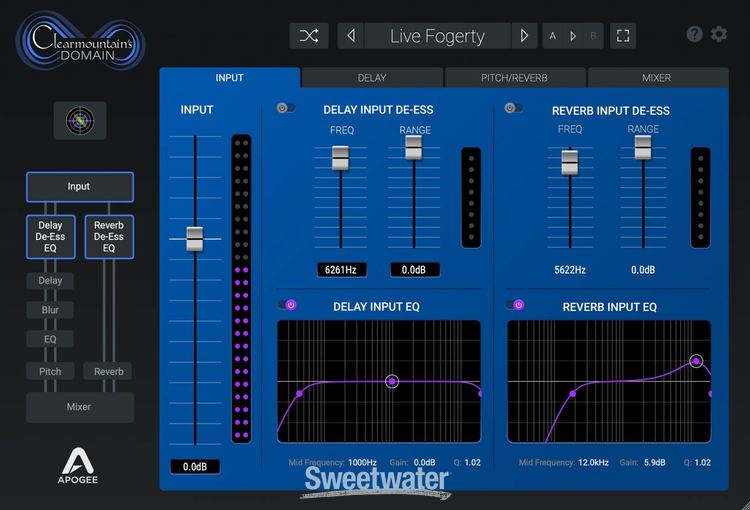Open settings gear icon
This screenshot has width=750, height=510.
[719, 34]
